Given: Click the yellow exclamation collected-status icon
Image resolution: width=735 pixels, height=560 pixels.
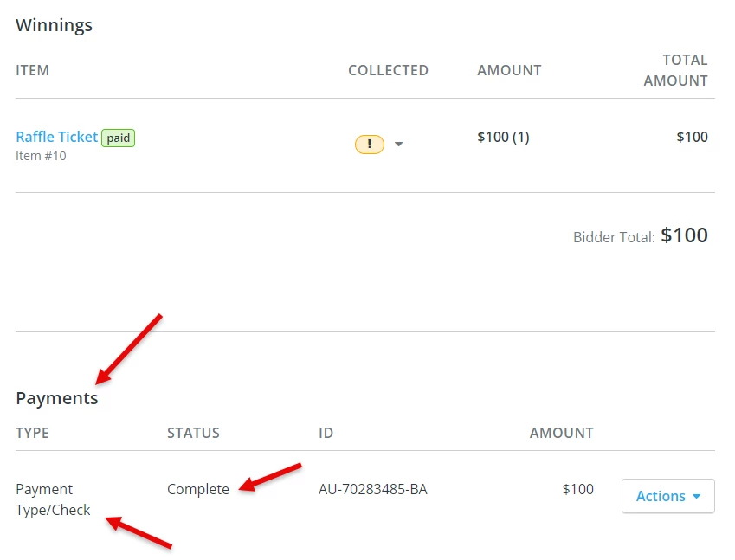Looking at the screenshot, I should coord(369,143).
